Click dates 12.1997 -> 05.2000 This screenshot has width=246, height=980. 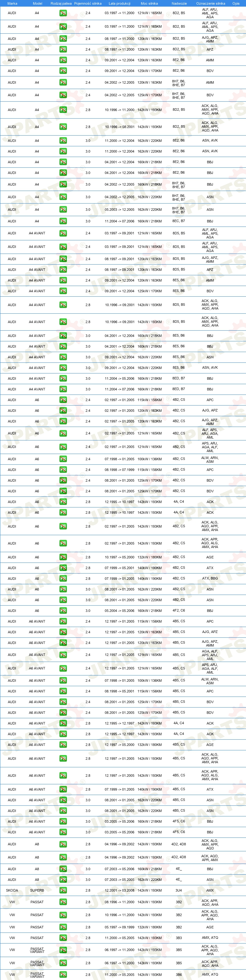[120, 745]
